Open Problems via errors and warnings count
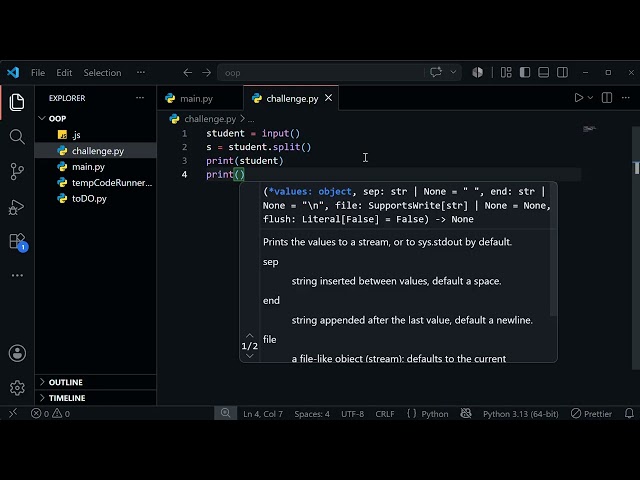640x480 pixels. click(50, 413)
